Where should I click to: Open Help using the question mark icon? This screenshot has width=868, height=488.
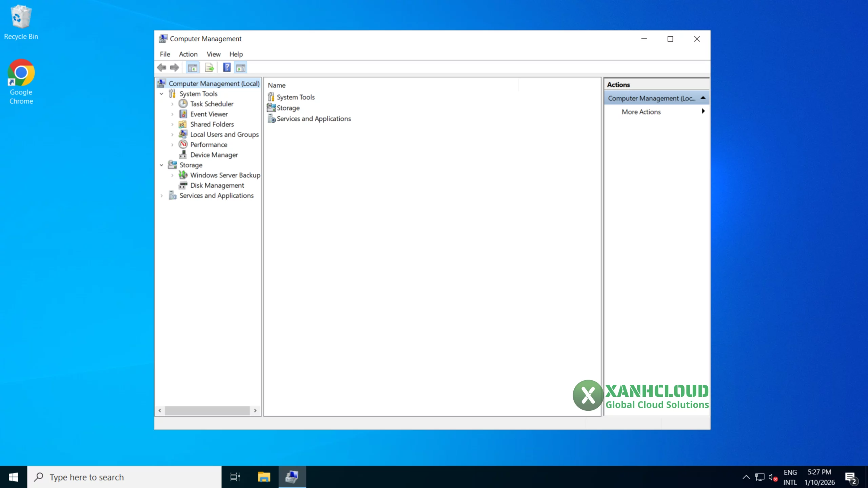(226, 67)
